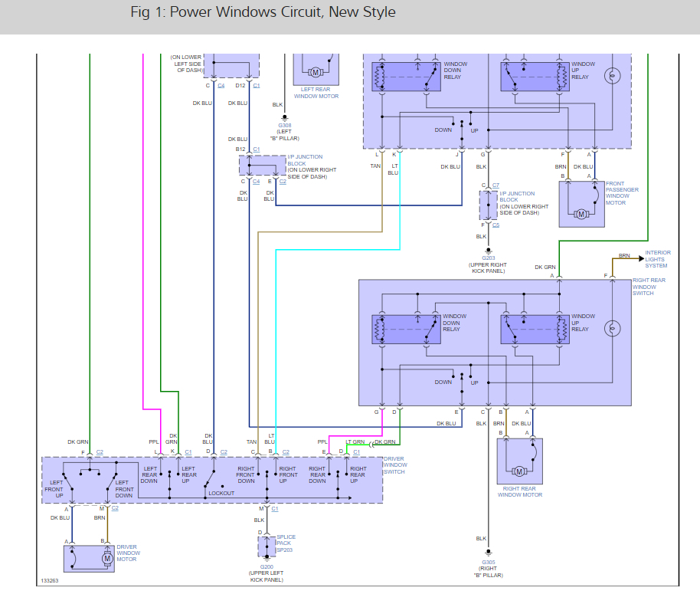Click the 'LEFT FRONT DOWN' switch label

click(x=125, y=489)
